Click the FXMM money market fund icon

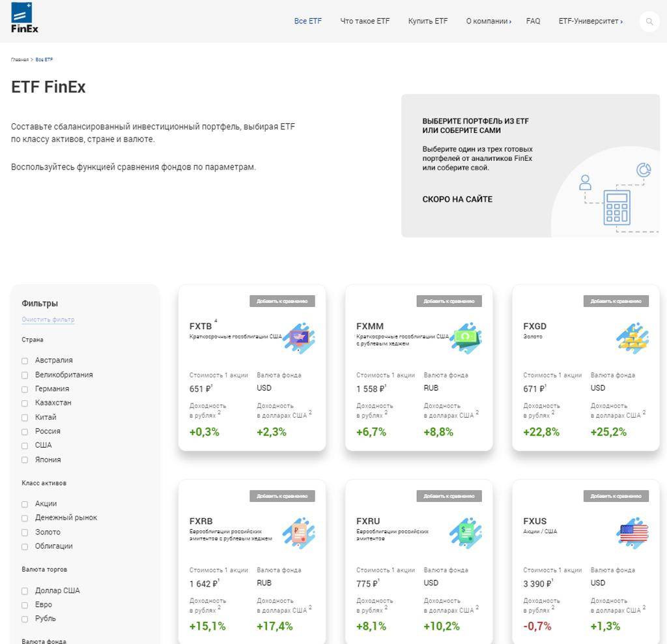click(466, 338)
